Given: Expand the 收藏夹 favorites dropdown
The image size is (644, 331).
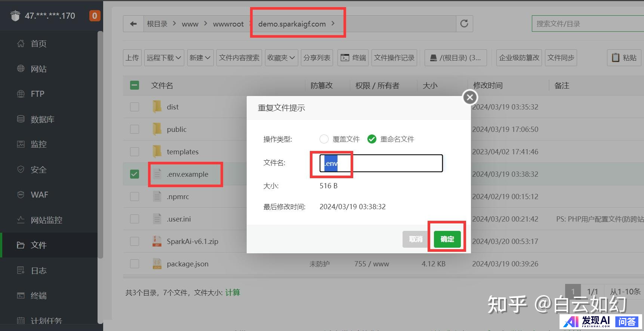Looking at the screenshot, I should click(281, 58).
